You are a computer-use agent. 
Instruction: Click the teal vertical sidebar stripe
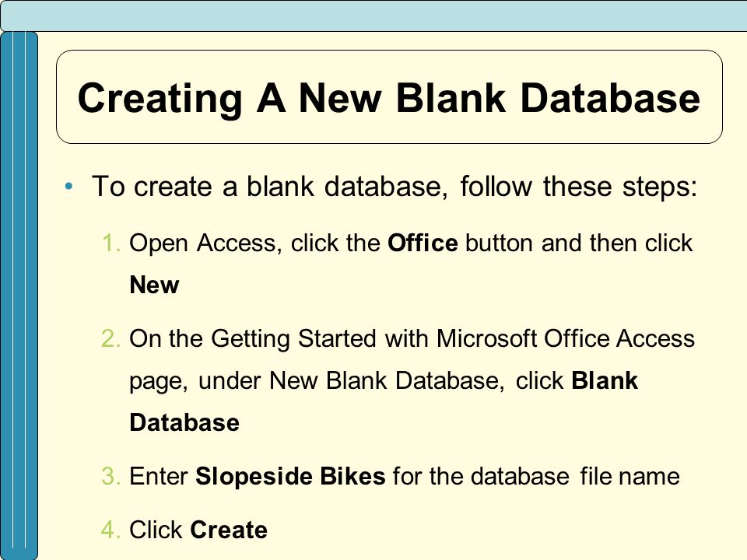point(19,296)
